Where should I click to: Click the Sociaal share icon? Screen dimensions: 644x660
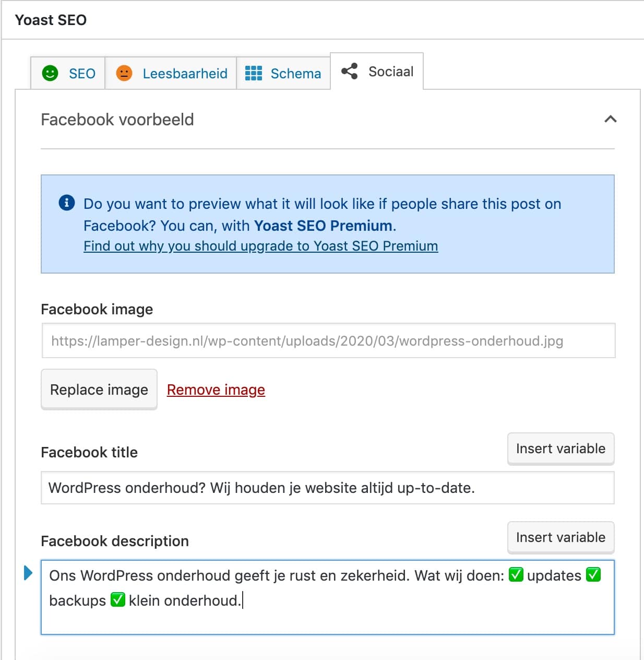[x=350, y=71]
